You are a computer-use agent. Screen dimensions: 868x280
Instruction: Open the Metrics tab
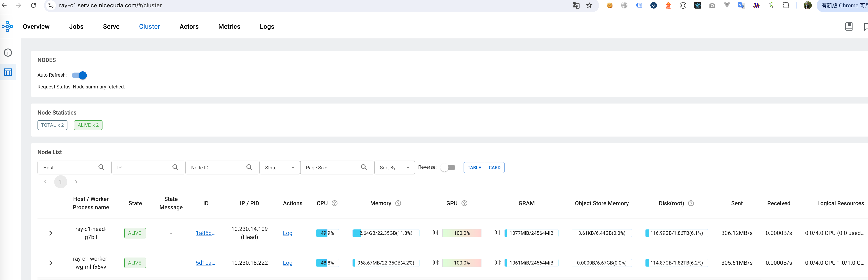click(229, 26)
